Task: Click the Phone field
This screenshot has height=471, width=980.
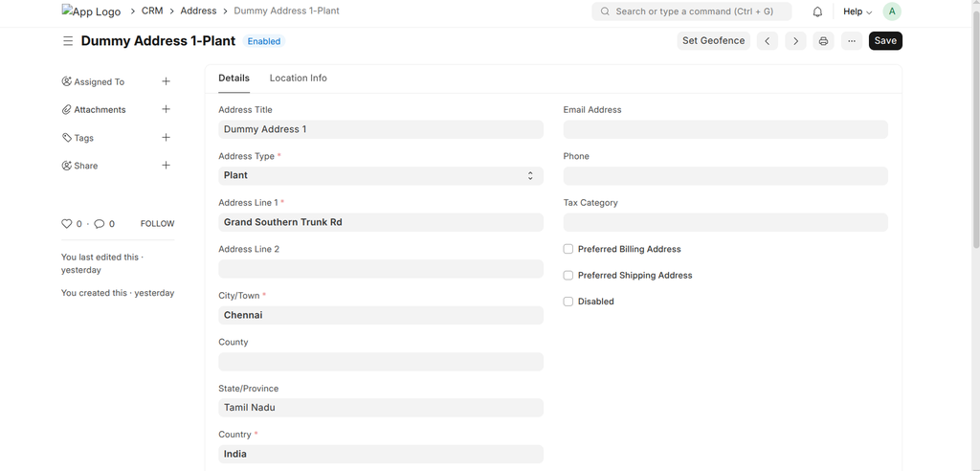Action: [725, 176]
